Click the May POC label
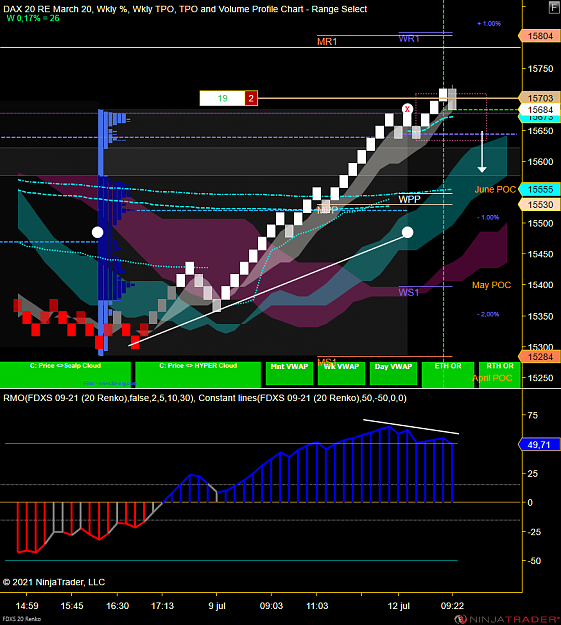Image resolution: width=561 pixels, height=625 pixels. (x=491, y=285)
